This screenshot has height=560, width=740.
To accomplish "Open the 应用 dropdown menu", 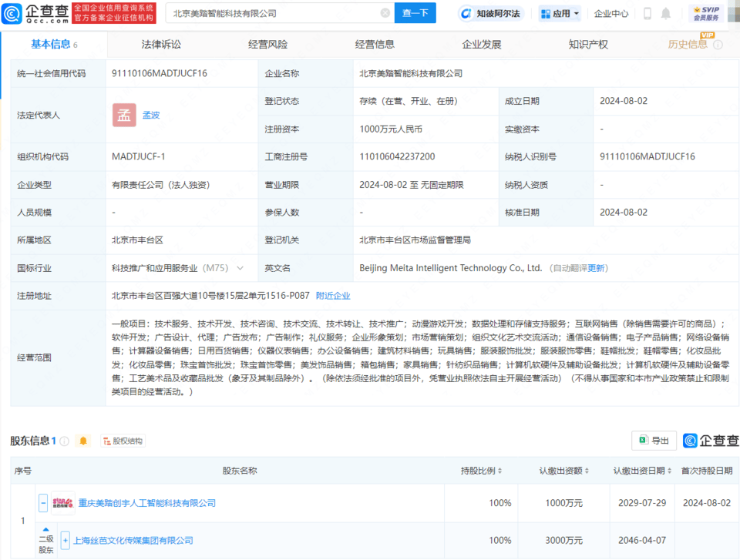I will pos(560,14).
